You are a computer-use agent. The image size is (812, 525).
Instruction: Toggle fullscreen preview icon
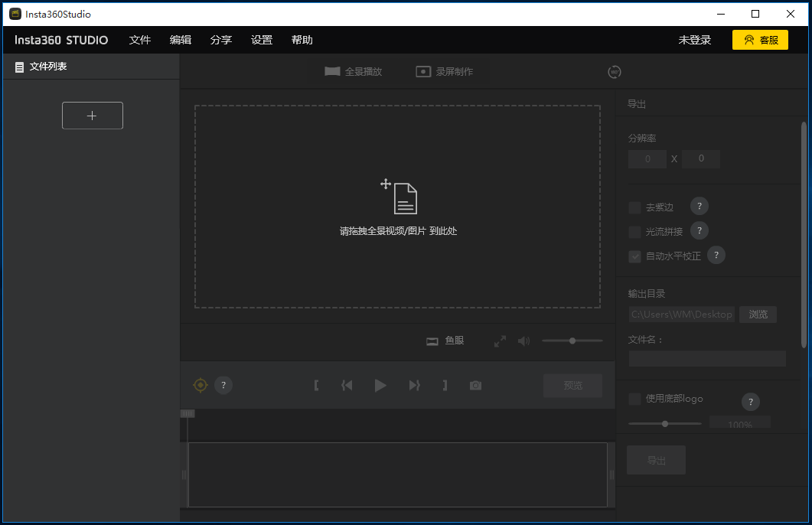(x=500, y=341)
